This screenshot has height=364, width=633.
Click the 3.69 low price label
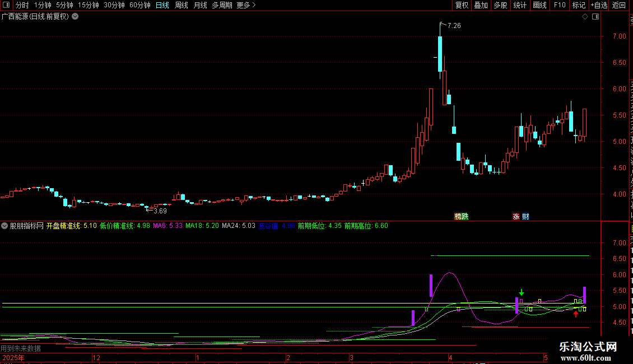(x=160, y=211)
